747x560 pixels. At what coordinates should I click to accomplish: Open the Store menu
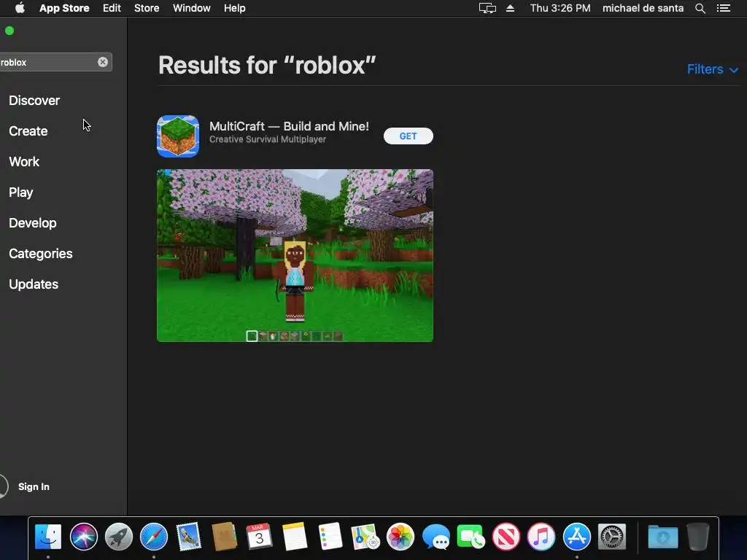click(x=147, y=8)
